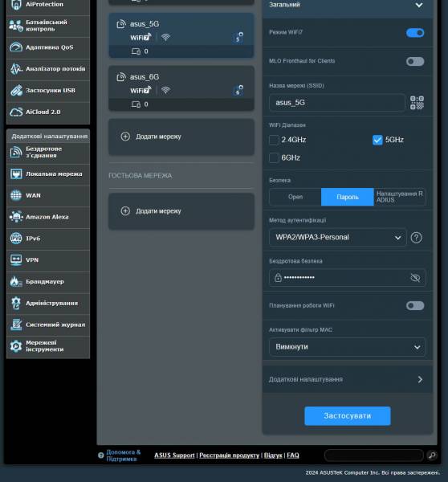The height and width of the screenshot is (482, 448).
Task: Open the Amazon Alexa icon
Action: pyautogui.click(x=16, y=217)
